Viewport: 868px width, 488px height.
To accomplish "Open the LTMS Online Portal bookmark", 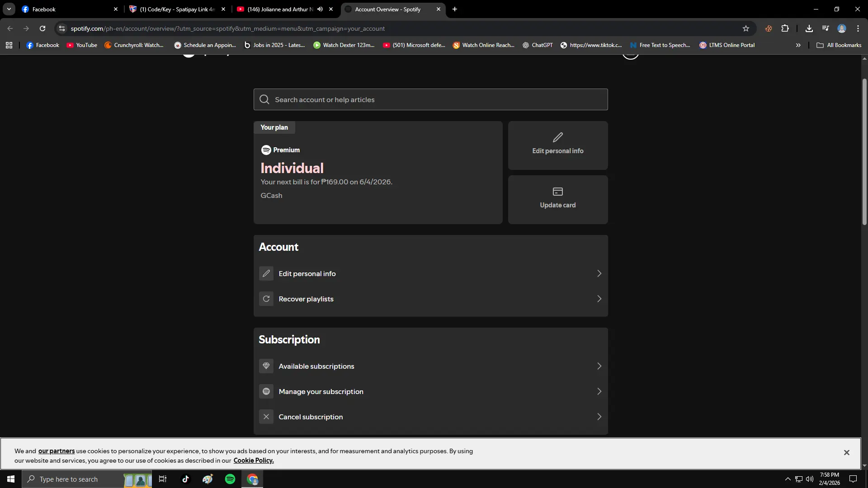I will click(727, 45).
